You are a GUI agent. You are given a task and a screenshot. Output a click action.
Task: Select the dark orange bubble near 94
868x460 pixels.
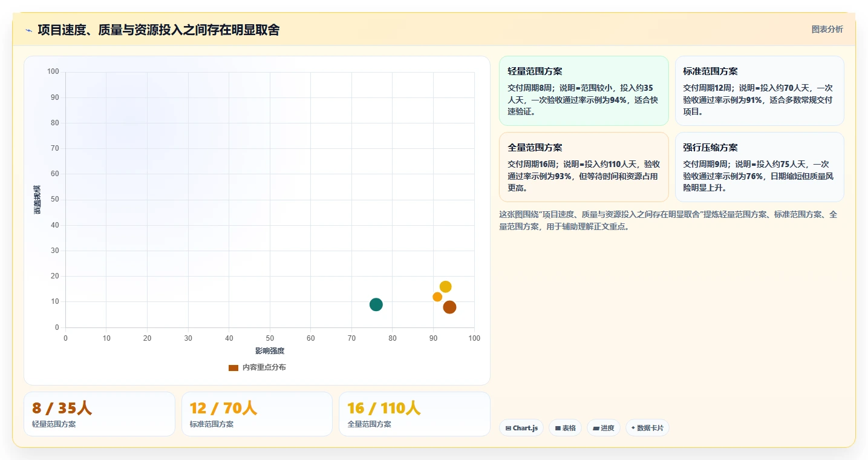[449, 307]
